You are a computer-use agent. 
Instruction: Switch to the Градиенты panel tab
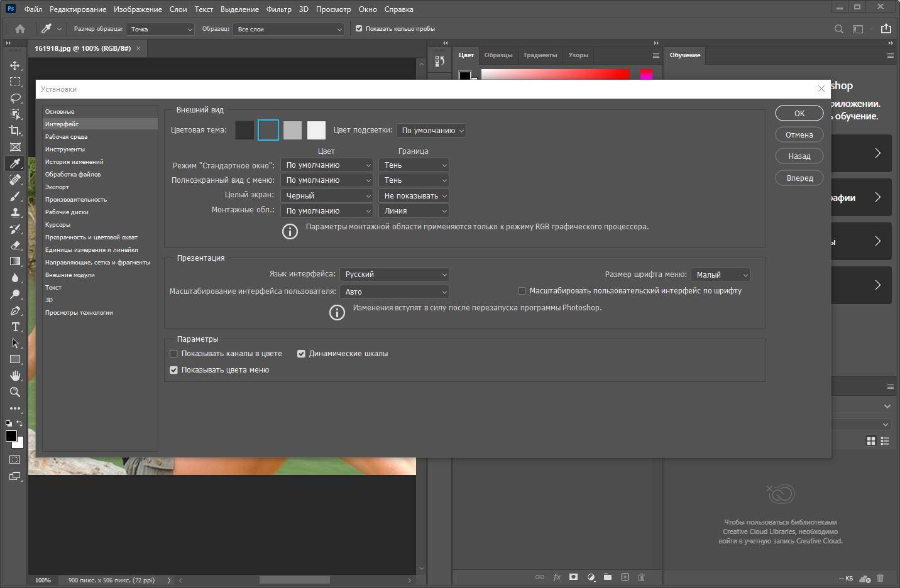click(x=541, y=55)
